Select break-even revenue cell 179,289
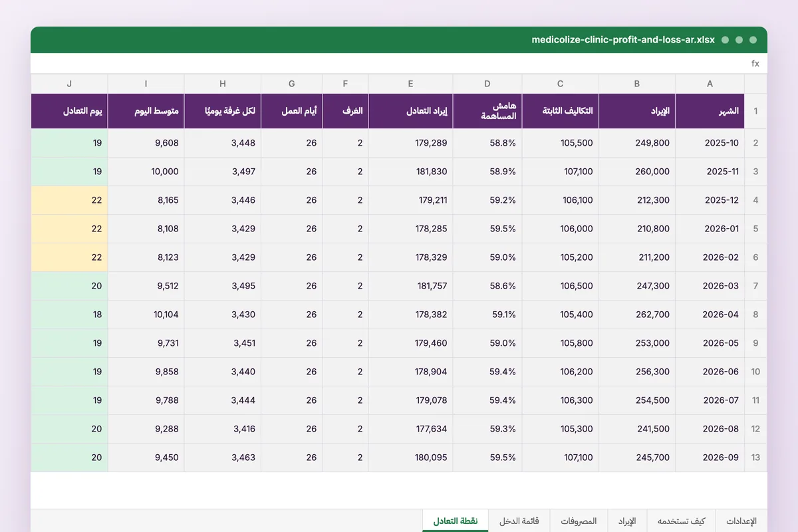Viewport: 798px width, 532px height. point(410,143)
